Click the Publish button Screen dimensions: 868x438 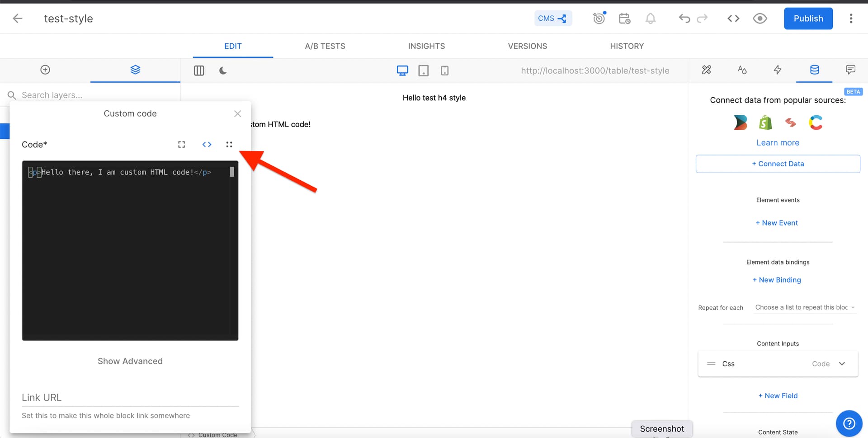808,19
